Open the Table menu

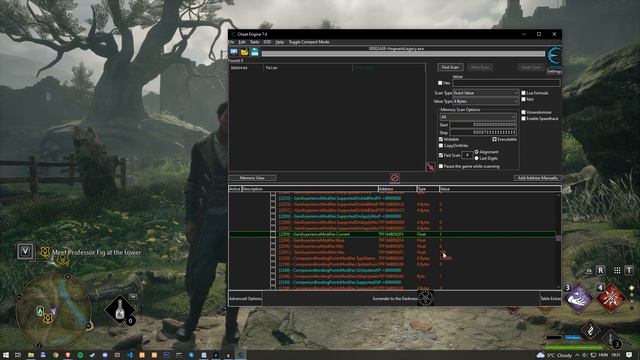pos(254,42)
